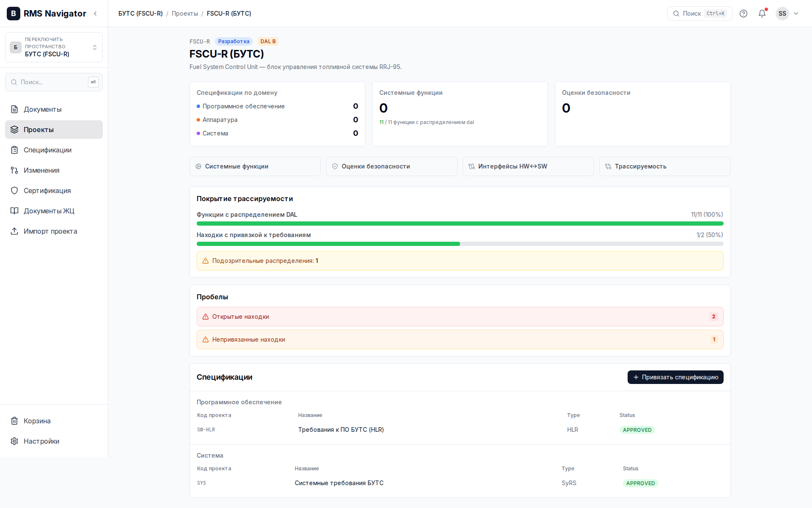Image resolution: width=812 pixels, height=508 pixels.
Task: Click the Спецификации clipboard icon
Action: click(14, 150)
